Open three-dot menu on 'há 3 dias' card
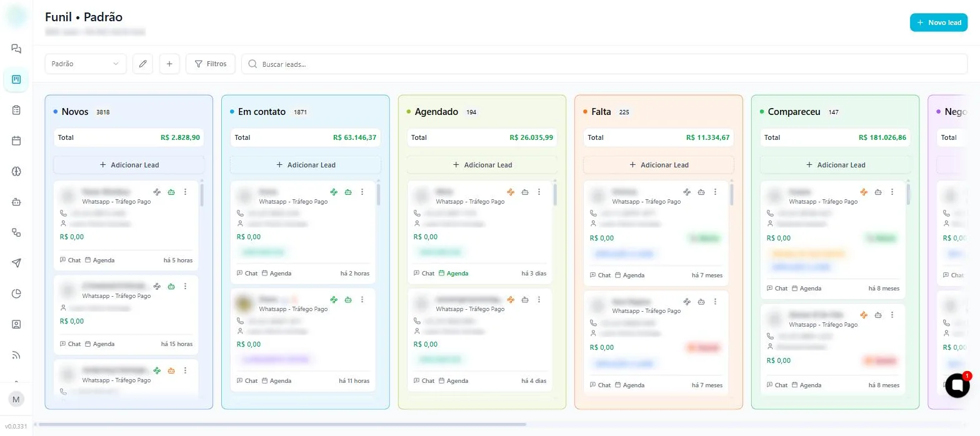Image resolution: width=980 pixels, height=436 pixels. (539, 192)
